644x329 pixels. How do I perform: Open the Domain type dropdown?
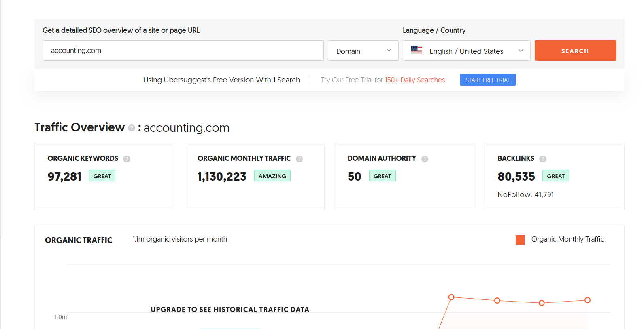(x=363, y=51)
